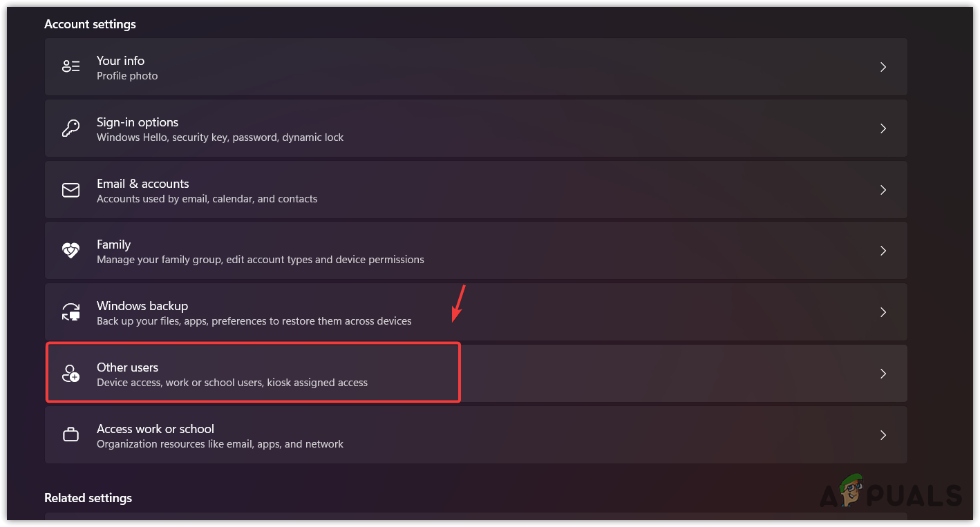Open the Email & accounts chevron arrow
The width and height of the screenshot is (980, 527).
point(883,190)
